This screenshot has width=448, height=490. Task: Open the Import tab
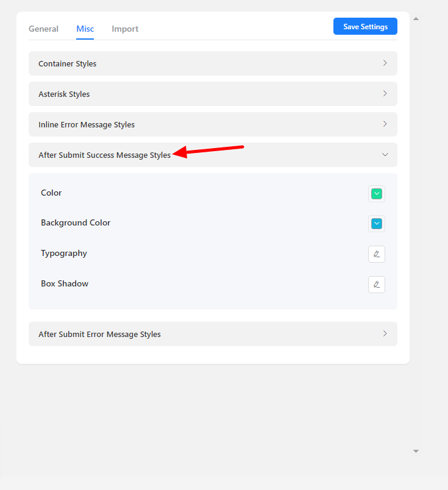coord(125,29)
